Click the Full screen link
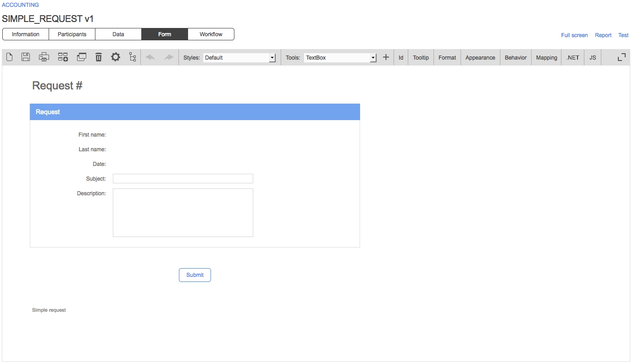 point(574,35)
